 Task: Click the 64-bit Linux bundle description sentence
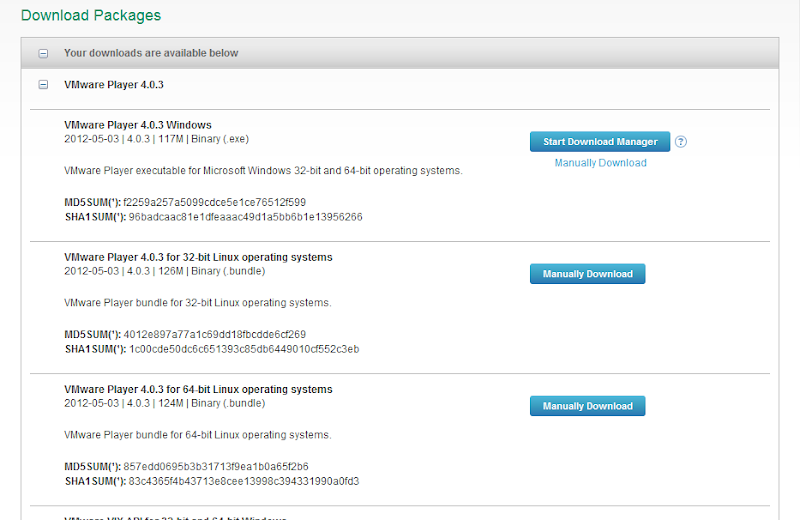pyautogui.click(x=198, y=435)
